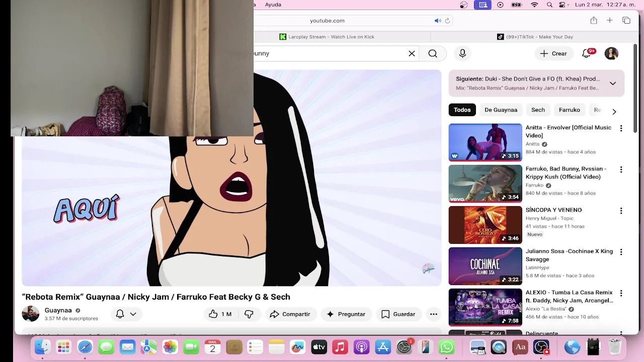Toggle the Guaynaa notification bell

(x=120, y=314)
